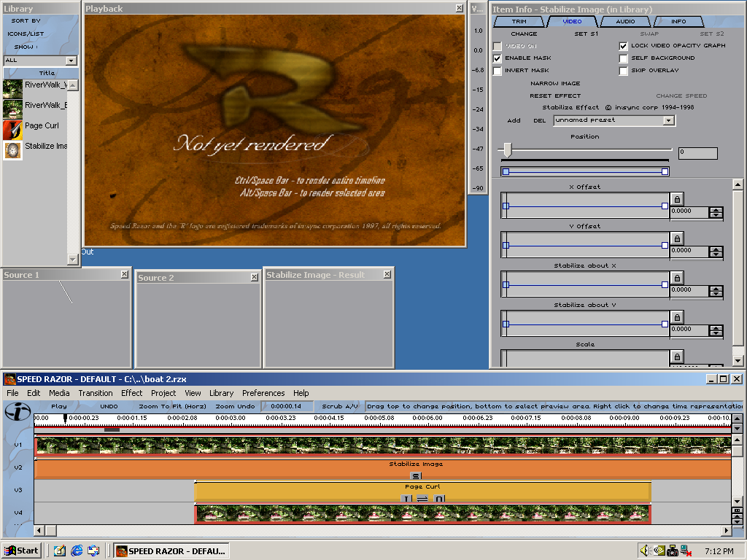Toggle the Y Offset lock icon
The height and width of the screenshot is (560, 747).
677,238
